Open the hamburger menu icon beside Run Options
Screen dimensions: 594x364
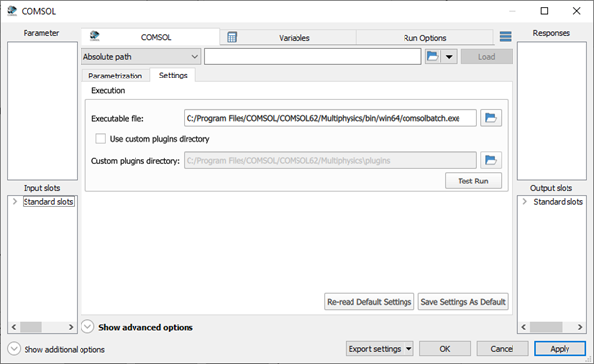tap(505, 37)
